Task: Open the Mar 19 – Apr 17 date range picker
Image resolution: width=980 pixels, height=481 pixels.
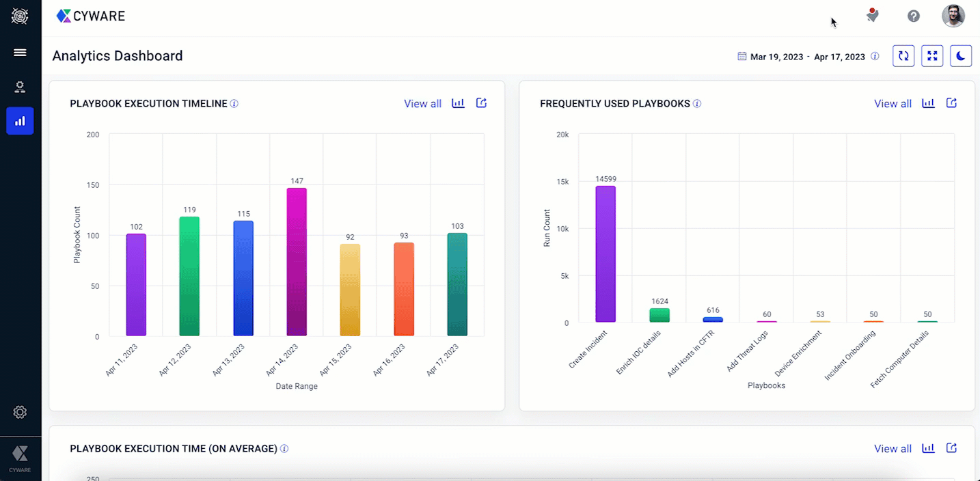Action: pos(801,57)
